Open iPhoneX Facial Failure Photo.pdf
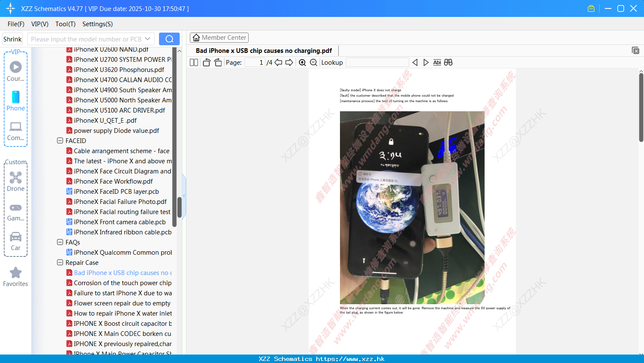 coord(117,202)
